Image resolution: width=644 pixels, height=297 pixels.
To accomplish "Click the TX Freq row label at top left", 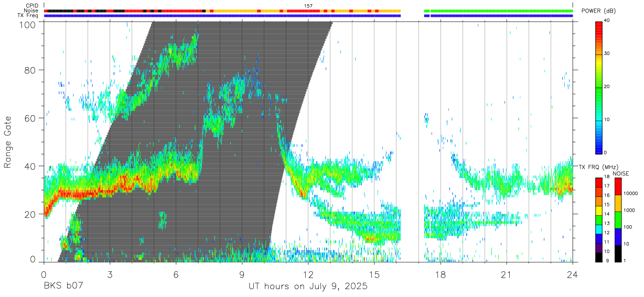I will (28, 16).
